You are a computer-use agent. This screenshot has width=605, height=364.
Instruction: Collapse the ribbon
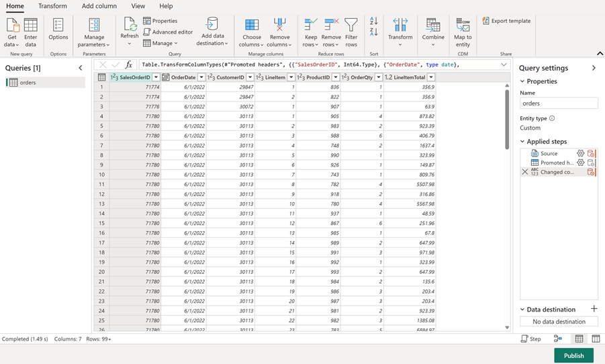pyautogui.click(x=600, y=54)
